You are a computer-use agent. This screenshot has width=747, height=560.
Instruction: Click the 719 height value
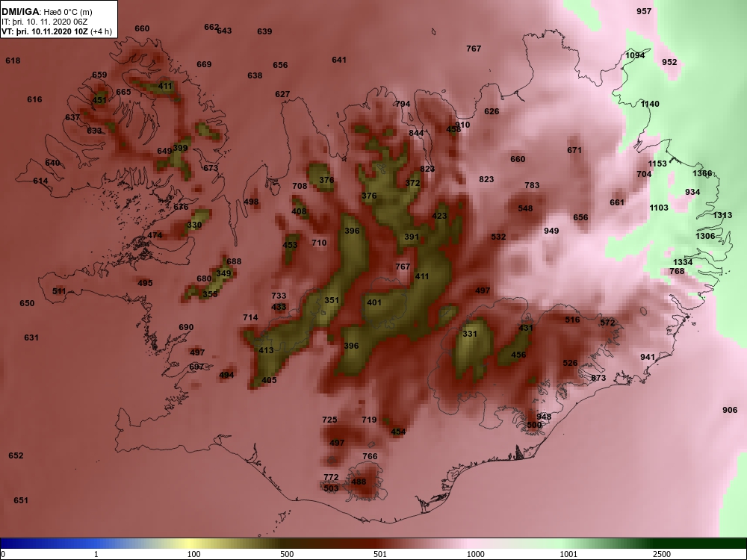(369, 420)
